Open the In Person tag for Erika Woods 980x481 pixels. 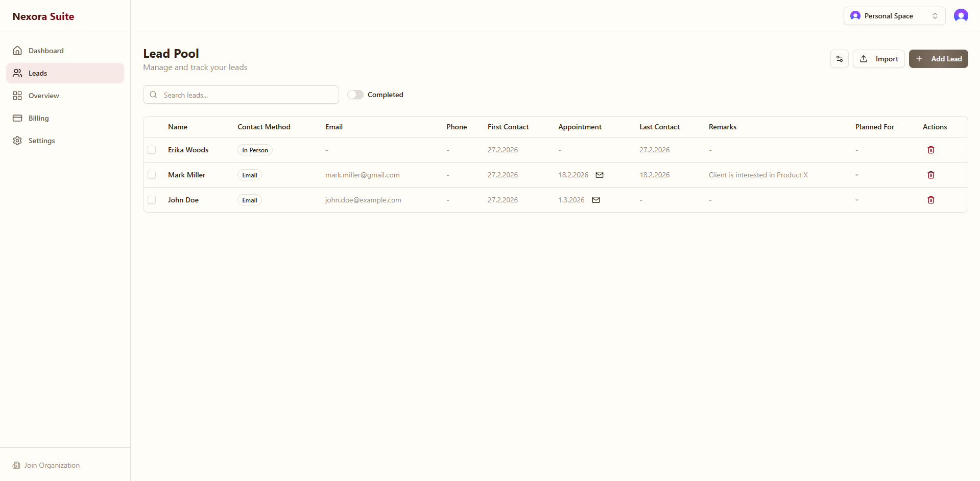254,150
